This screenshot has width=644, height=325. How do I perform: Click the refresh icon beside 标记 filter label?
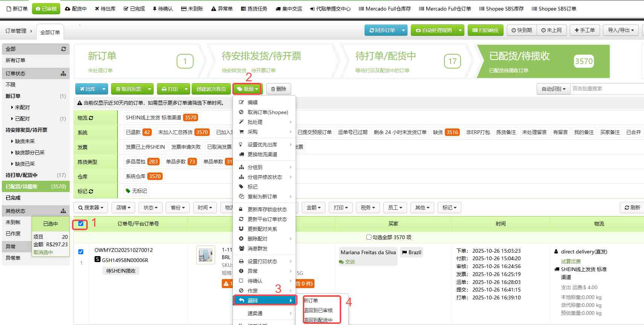pos(91,191)
